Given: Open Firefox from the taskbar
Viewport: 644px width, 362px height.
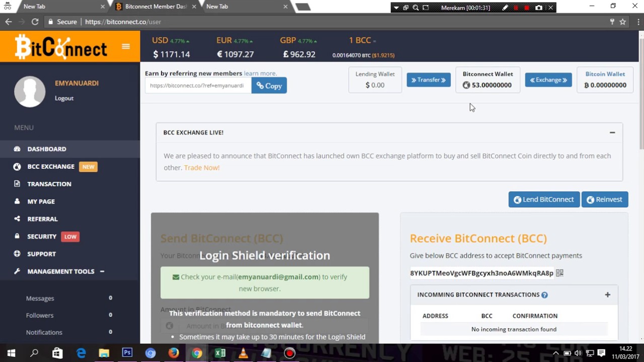Looking at the screenshot, I should coord(174,353).
